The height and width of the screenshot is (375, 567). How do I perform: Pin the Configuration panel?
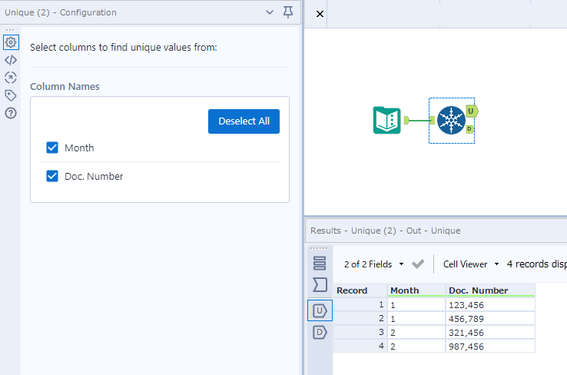tap(288, 12)
